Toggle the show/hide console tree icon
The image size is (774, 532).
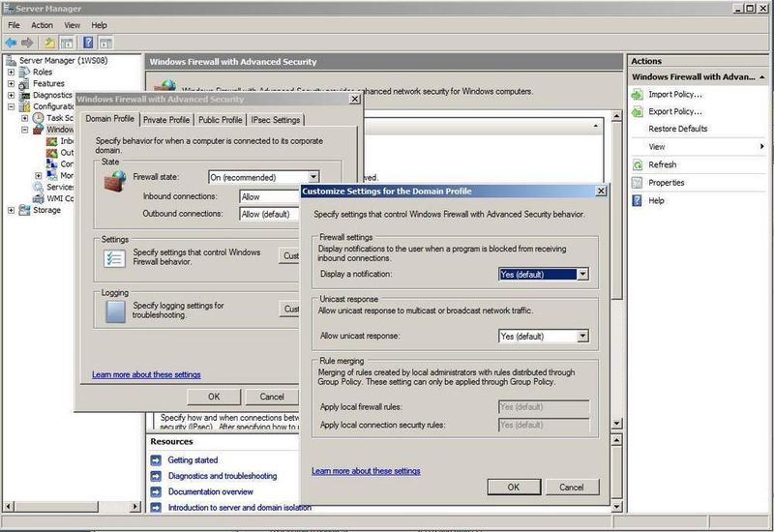(67, 43)
